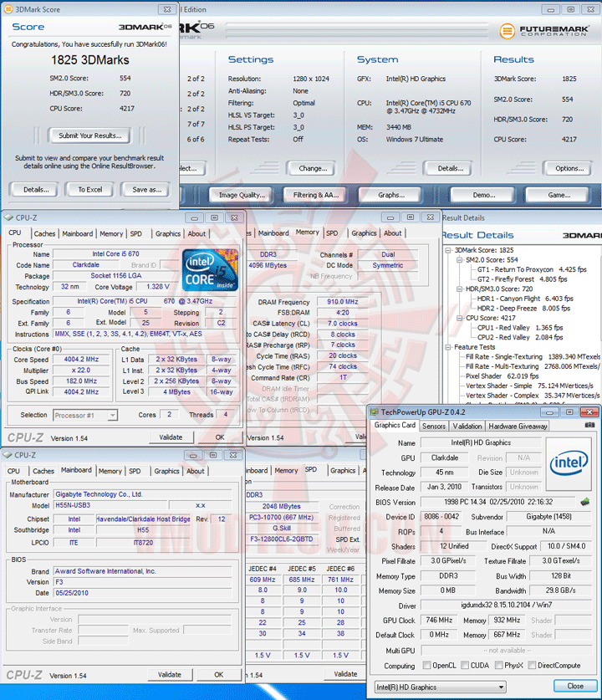Image resolution: width=602 pixels, height=700 pixels.
Task: Collapse the 3DMark Score: 1825 tree node
Action: (447, 250)
